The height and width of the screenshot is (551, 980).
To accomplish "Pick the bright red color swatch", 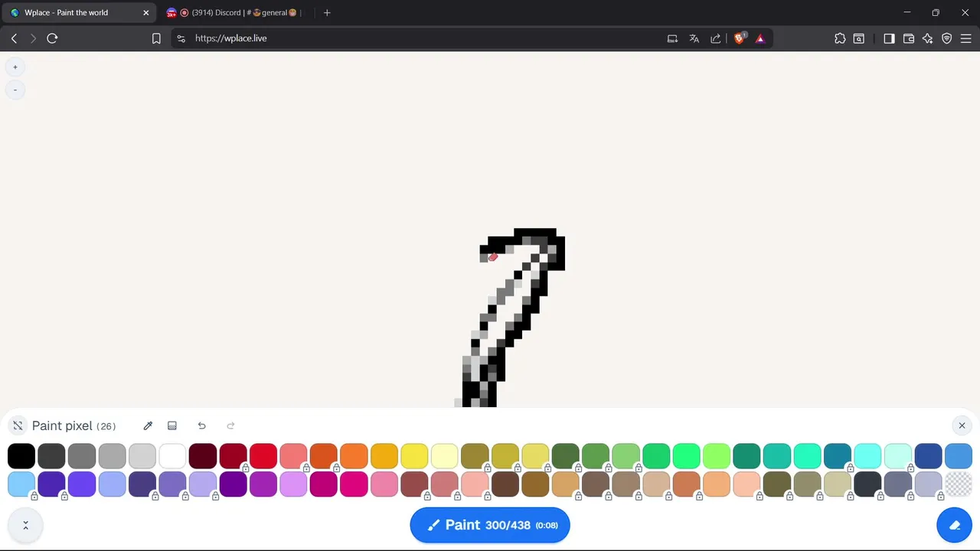I will tap(263, 456).
